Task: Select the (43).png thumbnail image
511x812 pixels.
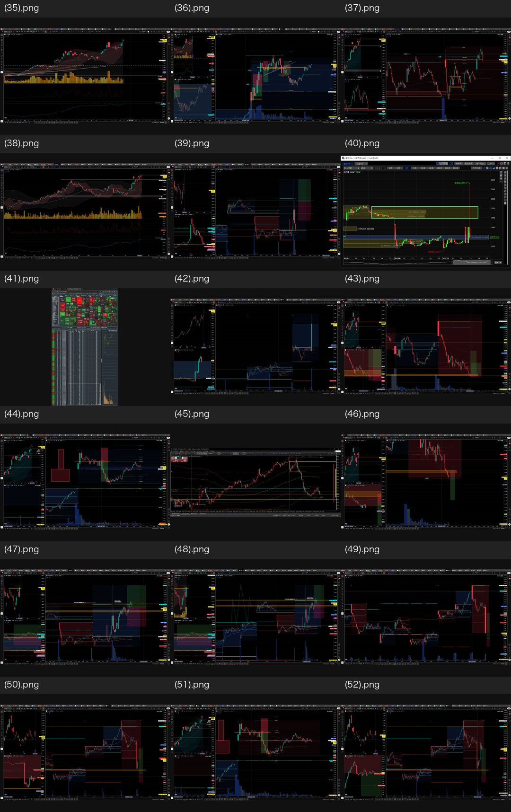Action: (x=426, y=346)
